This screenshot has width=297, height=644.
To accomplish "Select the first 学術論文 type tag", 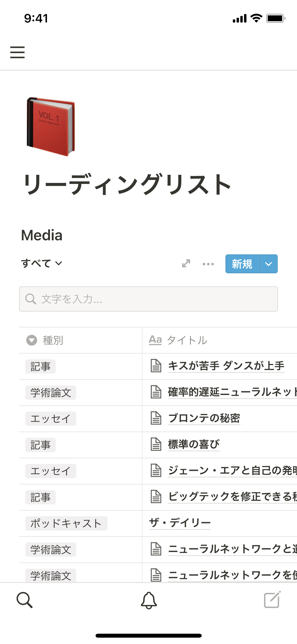I will (x=51, y=393).
